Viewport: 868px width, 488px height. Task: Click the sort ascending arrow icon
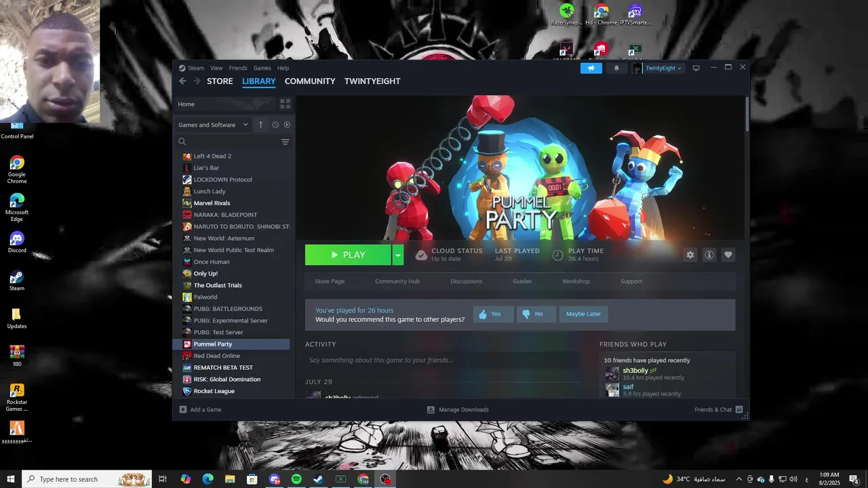[x=260, y=125]
